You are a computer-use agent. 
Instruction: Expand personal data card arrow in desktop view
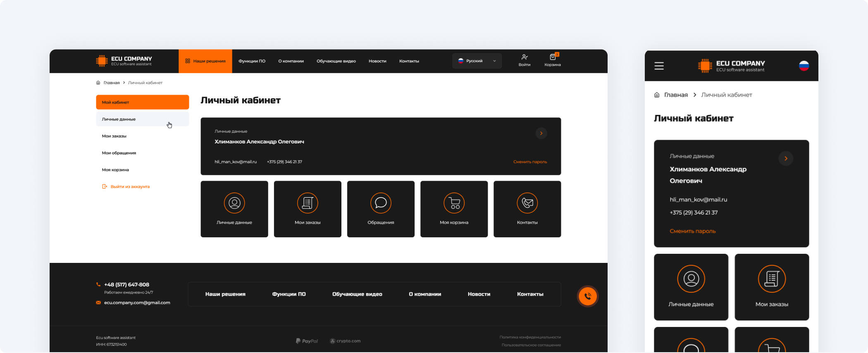tap(541, 133)
